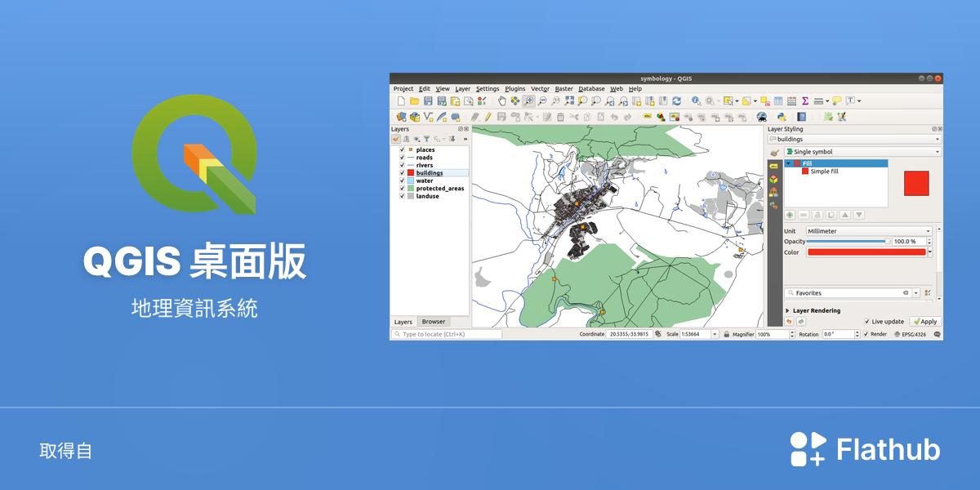
Task: Toggle the Live update checkbox
Action: pos(867,322)
